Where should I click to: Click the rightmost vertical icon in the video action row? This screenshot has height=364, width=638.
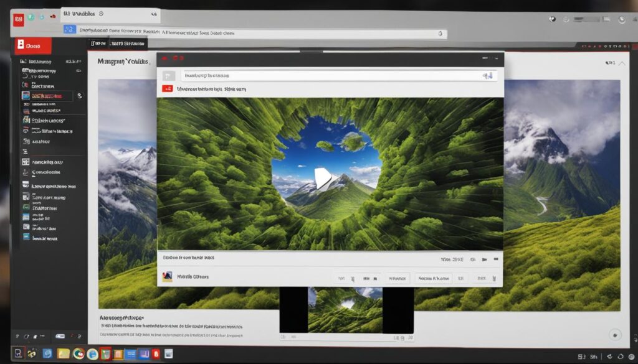pyautogui.click(x=494, y=278)
